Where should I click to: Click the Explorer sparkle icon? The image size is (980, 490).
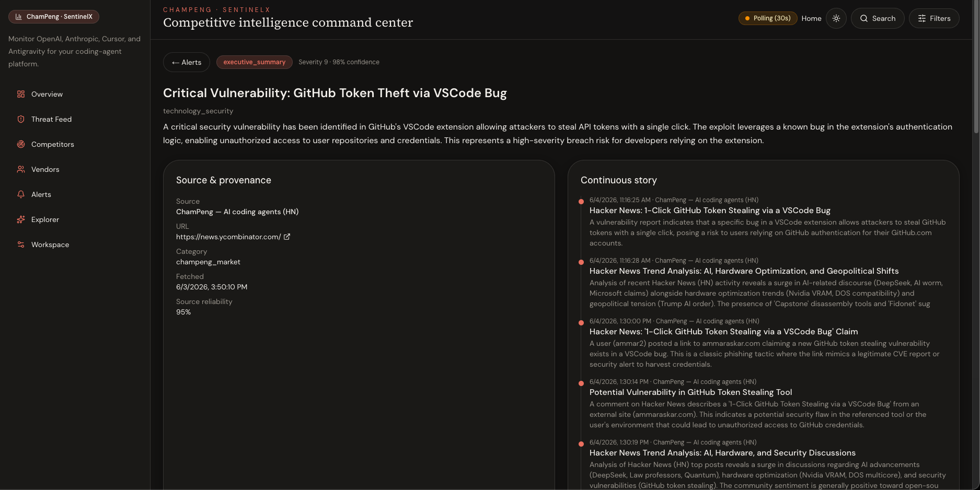[21, 219]
